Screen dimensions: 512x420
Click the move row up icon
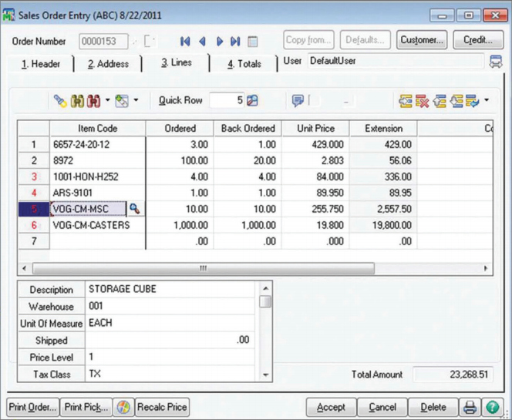coord(440,101)
